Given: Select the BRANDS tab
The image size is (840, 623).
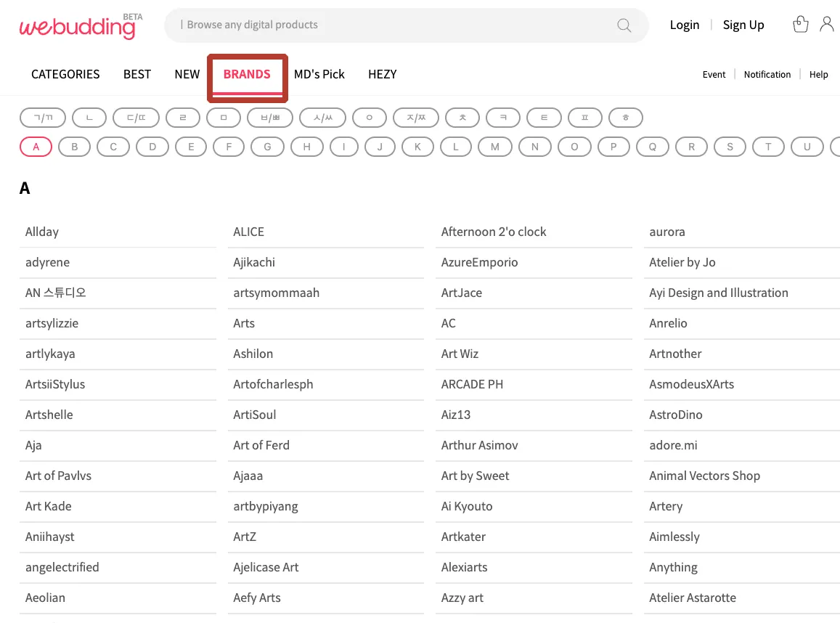Looking at the screenshot, I should [x=247, y=75].
